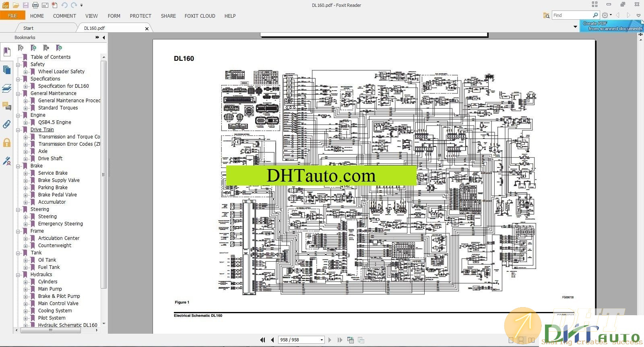Open the Attachments paperclip panel
Image resolution: width=644 pixels, height=347 pixels.
(x=6, y=124)
